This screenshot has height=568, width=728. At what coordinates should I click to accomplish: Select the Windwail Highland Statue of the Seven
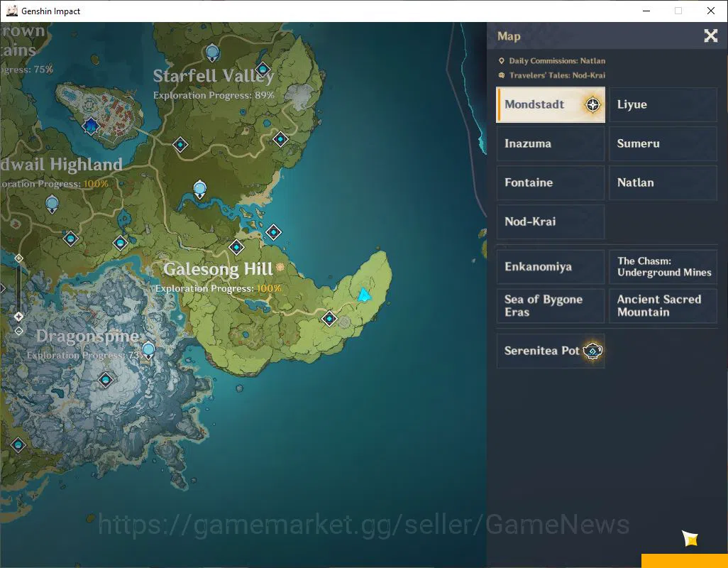(x=52, y=204)
